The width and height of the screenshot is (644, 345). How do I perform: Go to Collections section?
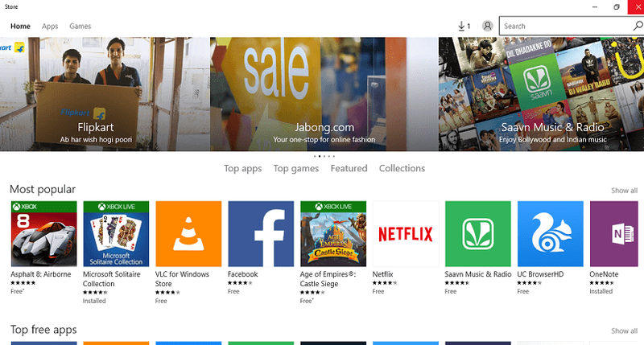pos(402,168)
